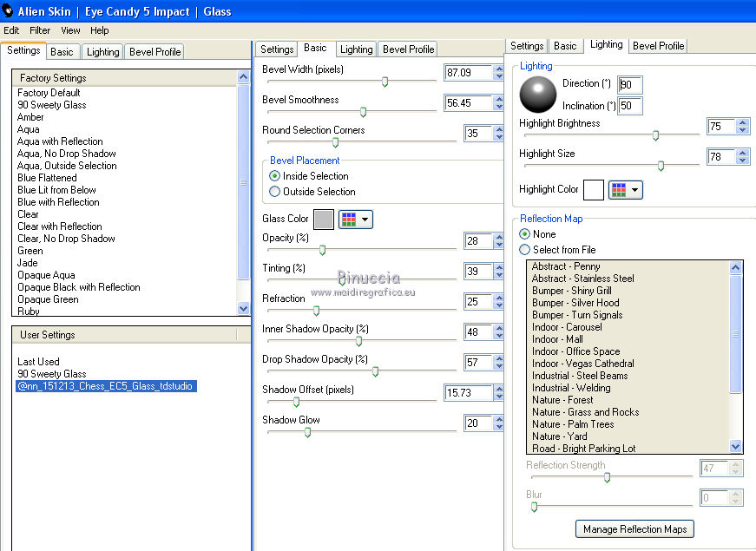Select Opaque Black with Reflection preset
Screen dimensions: 756x551
pos(79,287)
